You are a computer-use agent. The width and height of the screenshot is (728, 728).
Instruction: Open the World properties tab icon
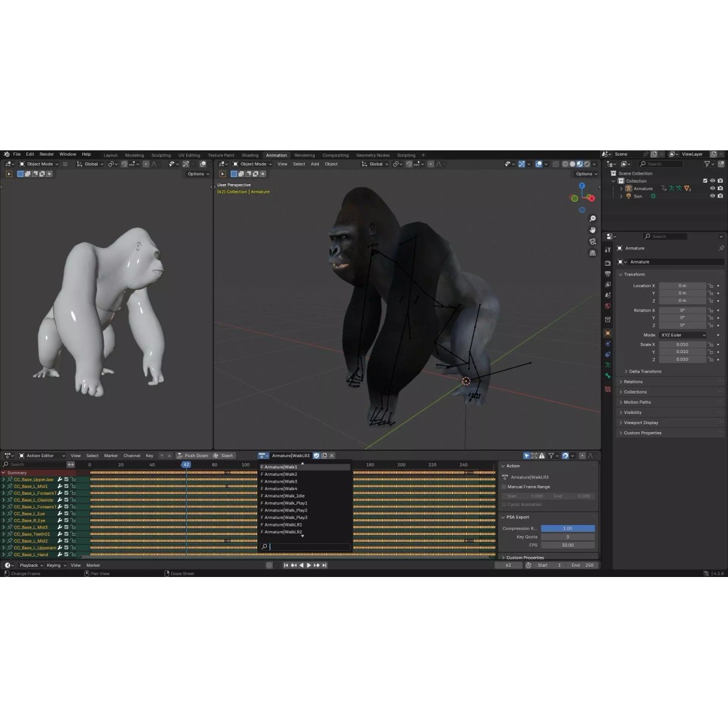click(x=608, y=306)
